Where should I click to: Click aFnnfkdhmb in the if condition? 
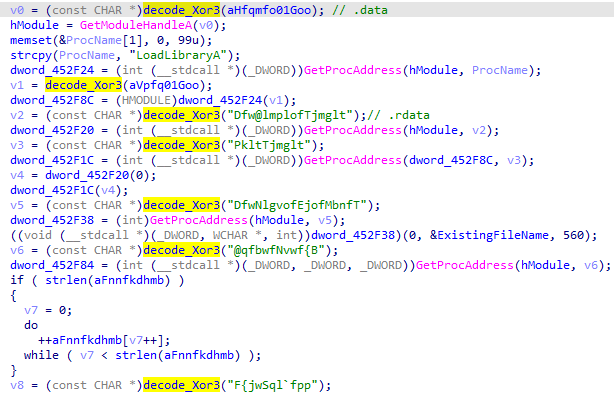[x=129, y=280]
